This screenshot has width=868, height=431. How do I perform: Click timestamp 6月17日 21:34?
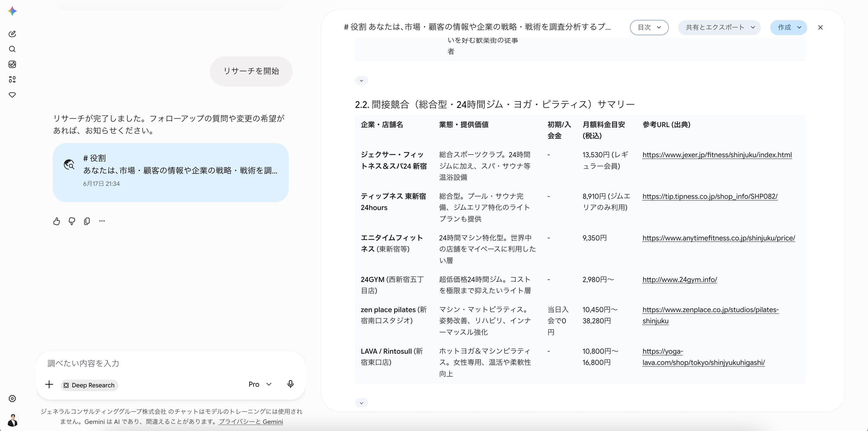tap(101, 184)
